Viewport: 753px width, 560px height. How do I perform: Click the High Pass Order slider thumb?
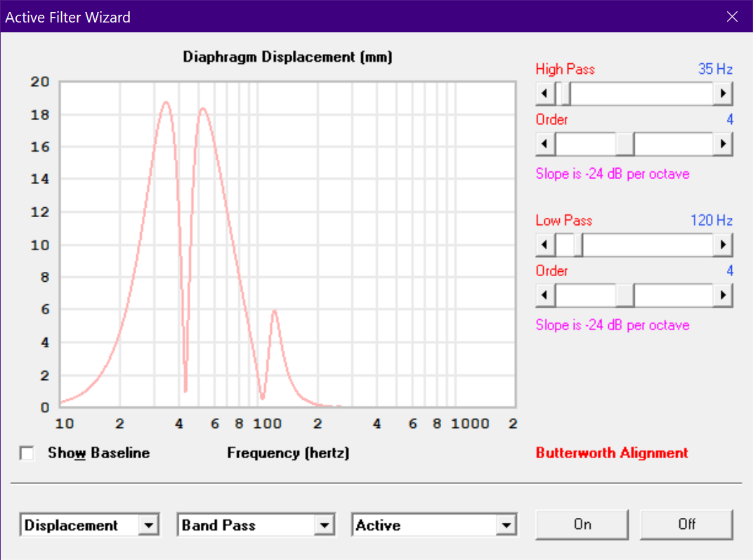point(625,144)
